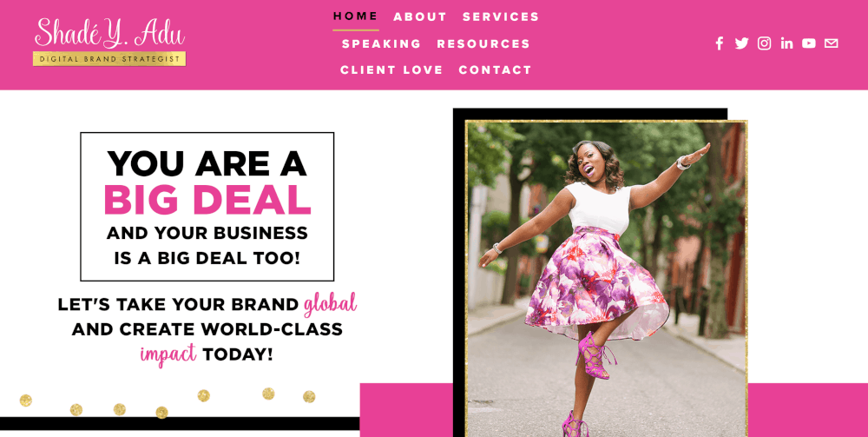Open the YouTube social icon
Screen dimensions: 868x437
pyautogui.click(x=809, y=43)
